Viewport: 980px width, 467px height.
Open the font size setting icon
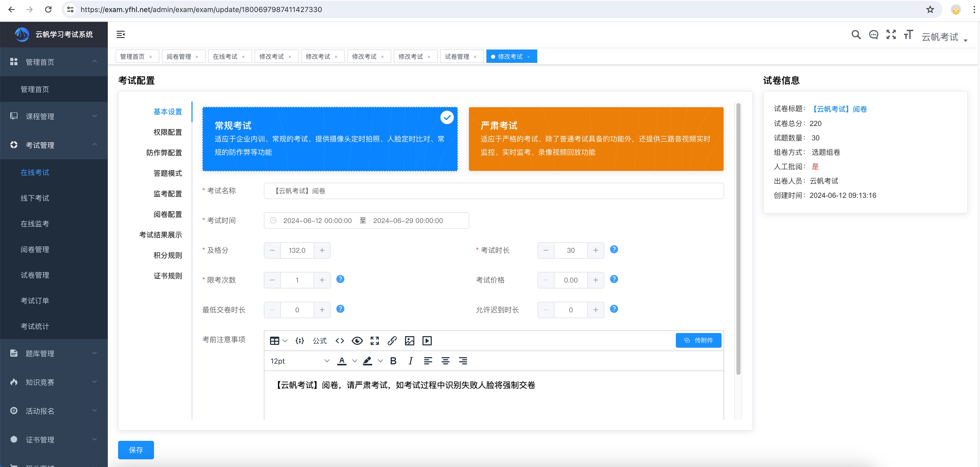coord(908,35)
